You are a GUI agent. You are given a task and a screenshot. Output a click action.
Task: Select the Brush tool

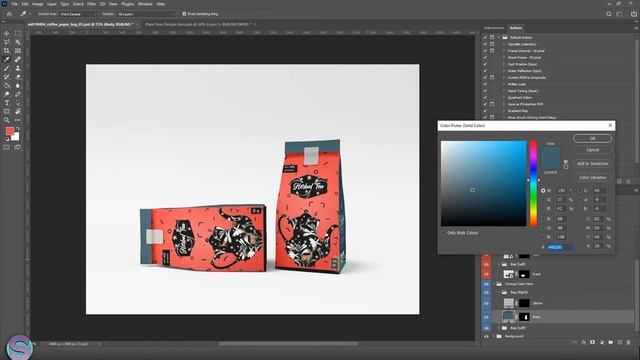tap(7, 68)
